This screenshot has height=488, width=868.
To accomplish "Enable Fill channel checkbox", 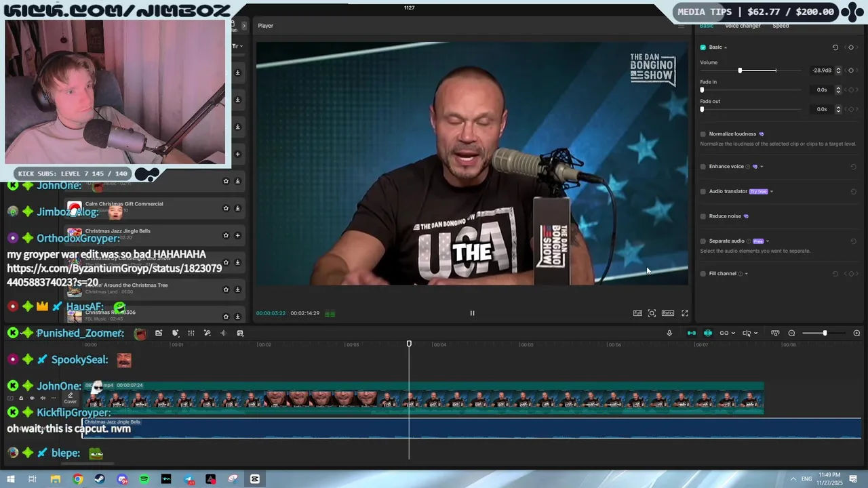I will (x=703, y=274).
